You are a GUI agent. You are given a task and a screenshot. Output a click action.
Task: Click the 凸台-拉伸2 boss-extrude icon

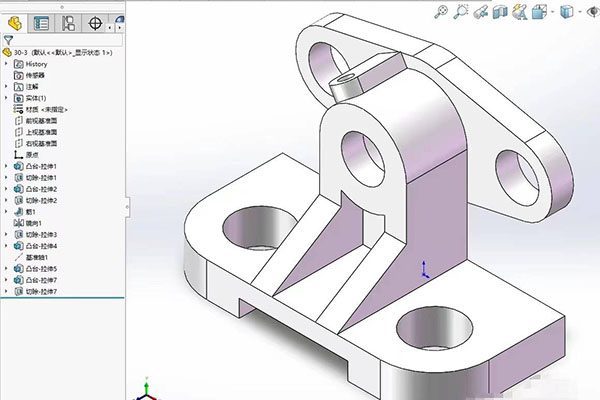point(19,189)
